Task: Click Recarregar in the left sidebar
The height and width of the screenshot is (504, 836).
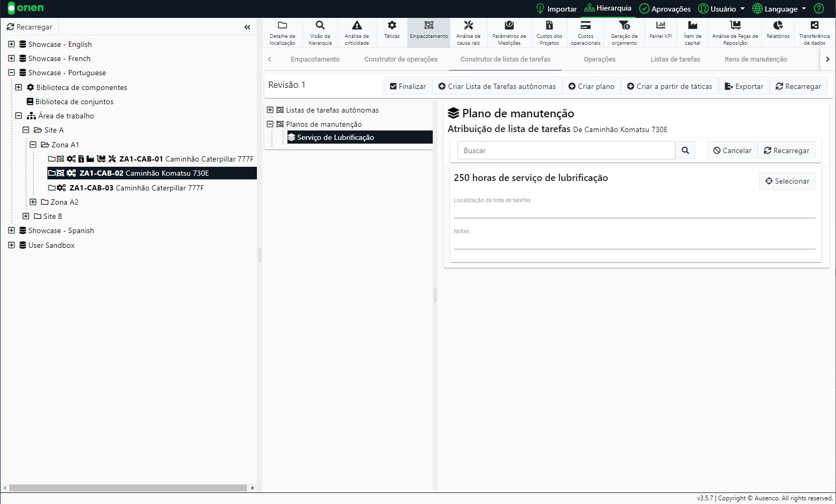Action: [x=29, y=27]
